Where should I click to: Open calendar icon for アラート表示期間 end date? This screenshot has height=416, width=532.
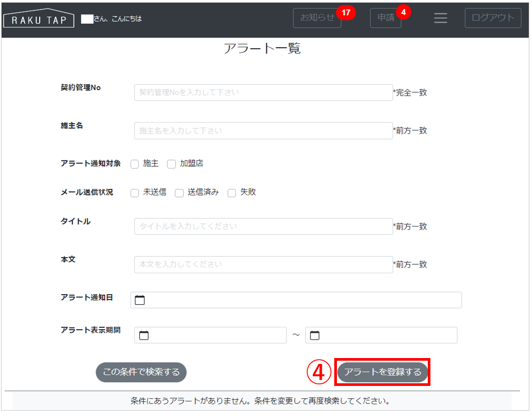coord(315,335)
